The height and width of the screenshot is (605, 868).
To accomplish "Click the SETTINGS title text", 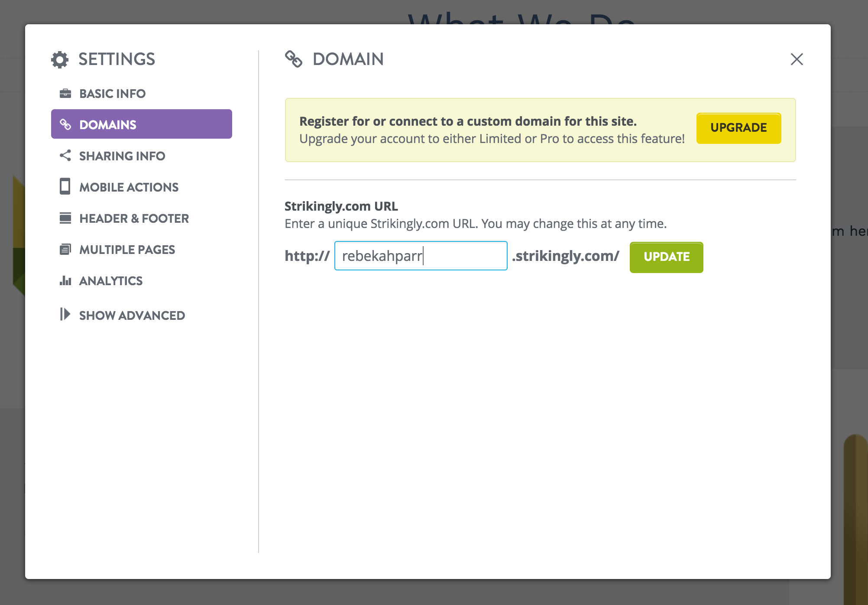I will point(117,59).
